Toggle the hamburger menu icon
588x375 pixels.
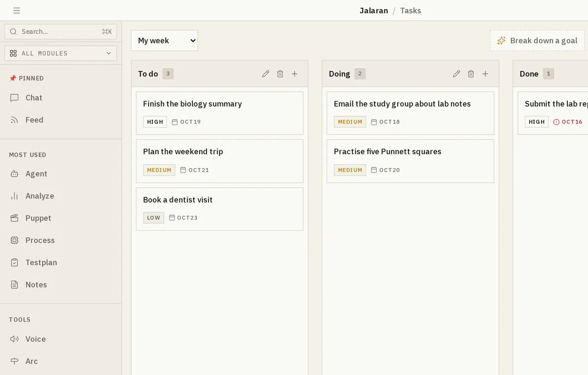[17, 11]
